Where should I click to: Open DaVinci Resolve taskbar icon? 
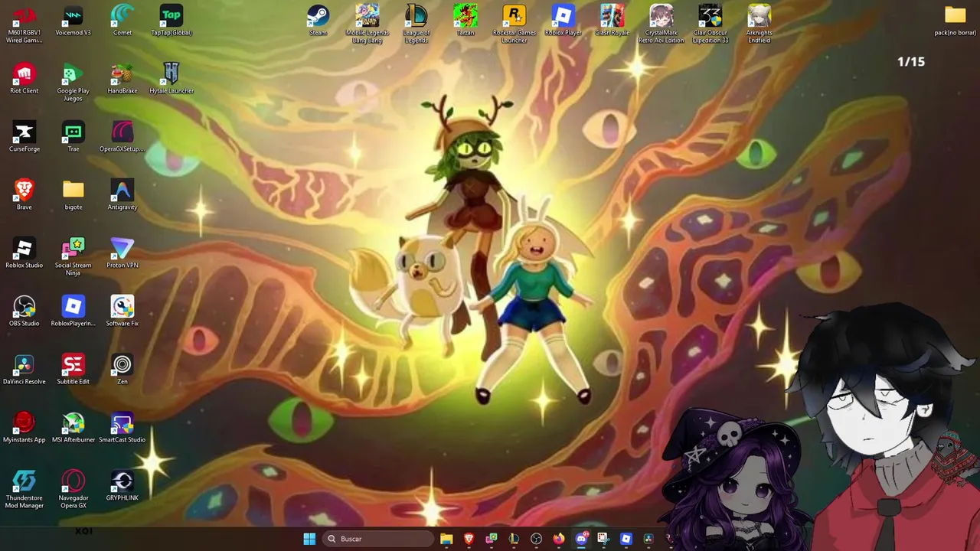(648, 539)
